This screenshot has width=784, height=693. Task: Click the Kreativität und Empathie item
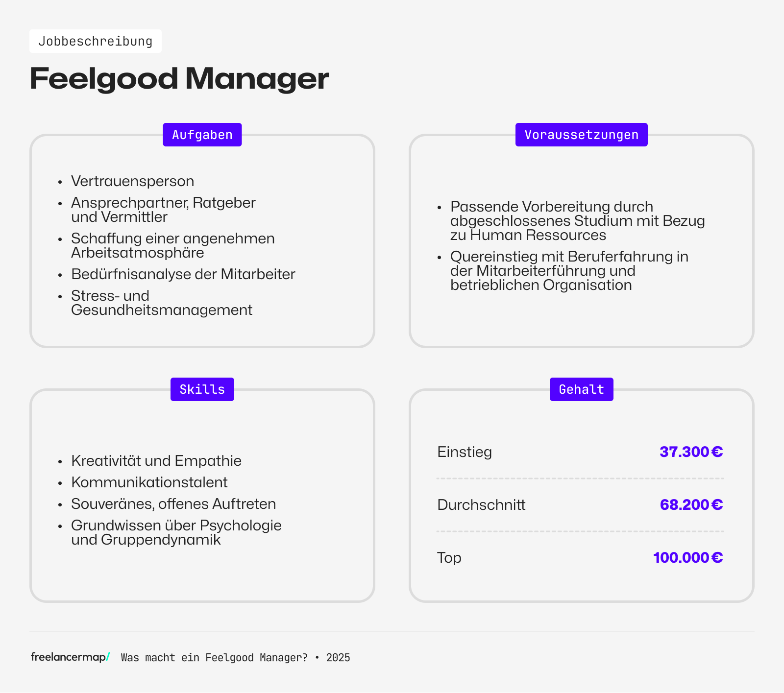coord(156,461)
